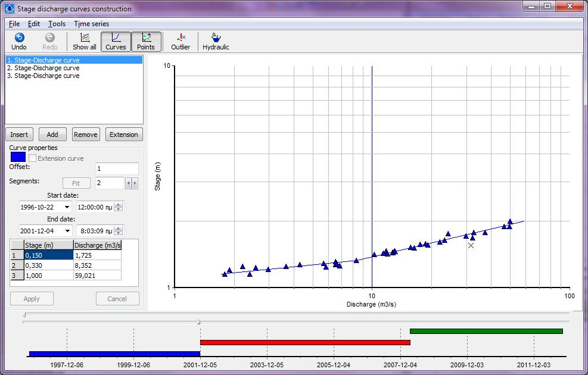Open the End date dropdown
The height and width of the screenshot is (375, 588).
pyautogui.click(x=67, y=231)
